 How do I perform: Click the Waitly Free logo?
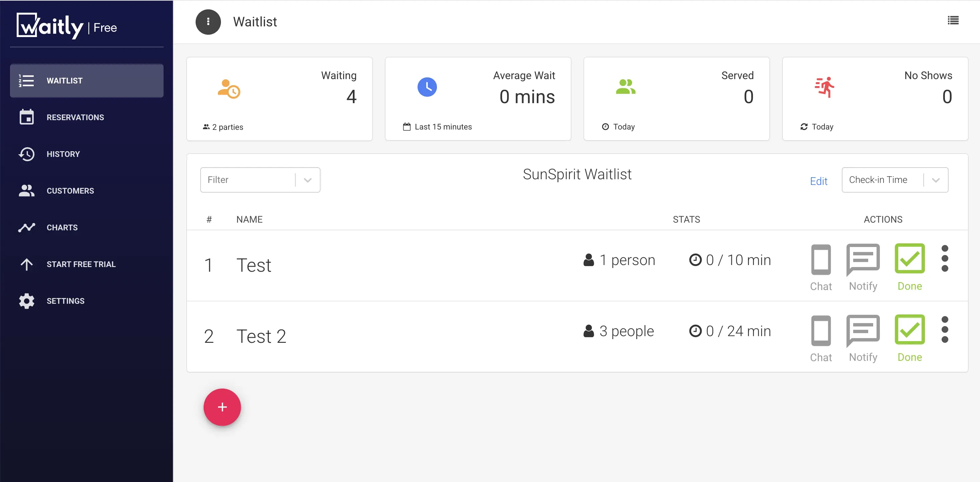[67, 26]
